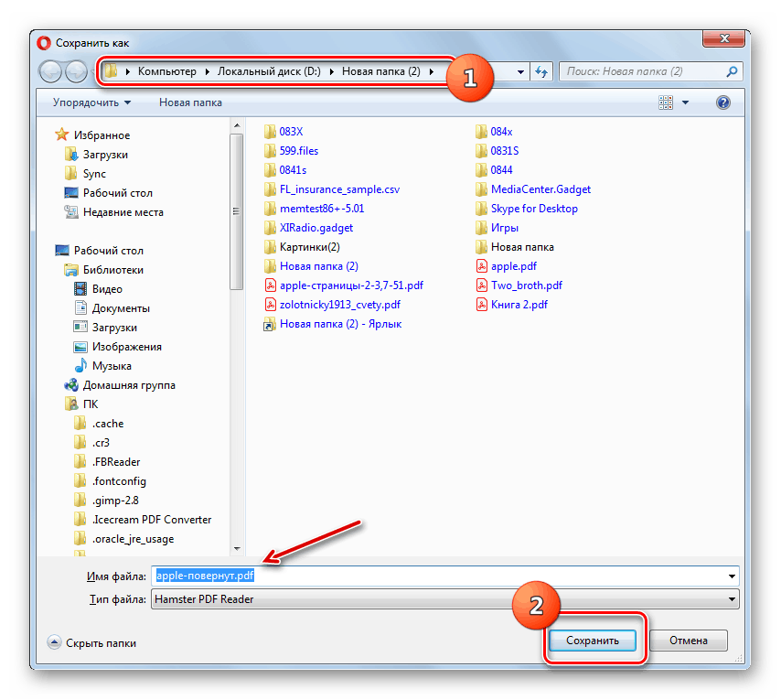This screenshot has height=700, width=781.
Task: Expand the arrow after Новая папка (2) in path
Action: click(432, 71)
